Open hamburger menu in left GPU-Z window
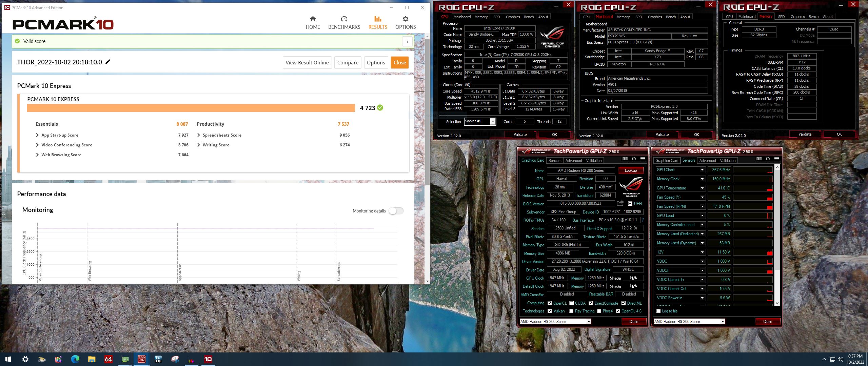 point(643,159)
